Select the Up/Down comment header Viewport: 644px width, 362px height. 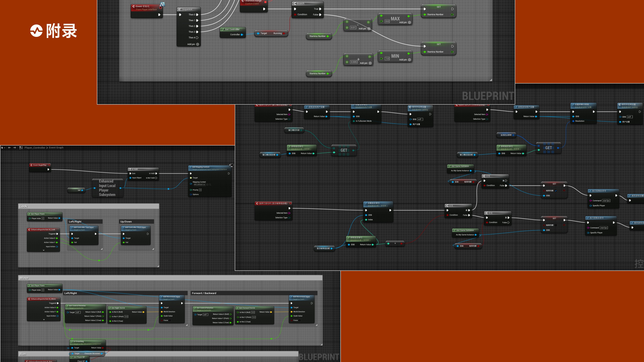point(137,222)
